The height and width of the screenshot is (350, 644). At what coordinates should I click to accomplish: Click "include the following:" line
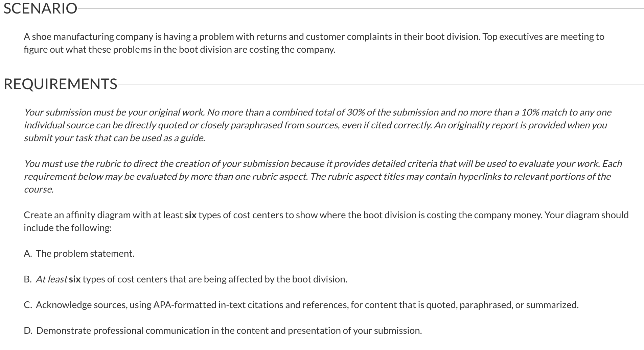click(68, 228)
